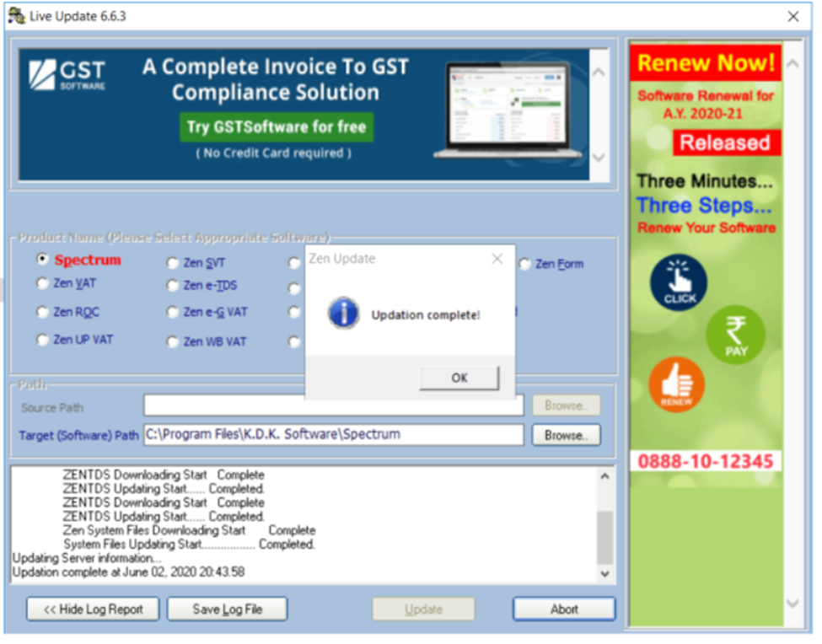The height and width of the screenshot is (644, 822).
Task: Click the "Target (Software) Path" label
Action: pos(78,436)
